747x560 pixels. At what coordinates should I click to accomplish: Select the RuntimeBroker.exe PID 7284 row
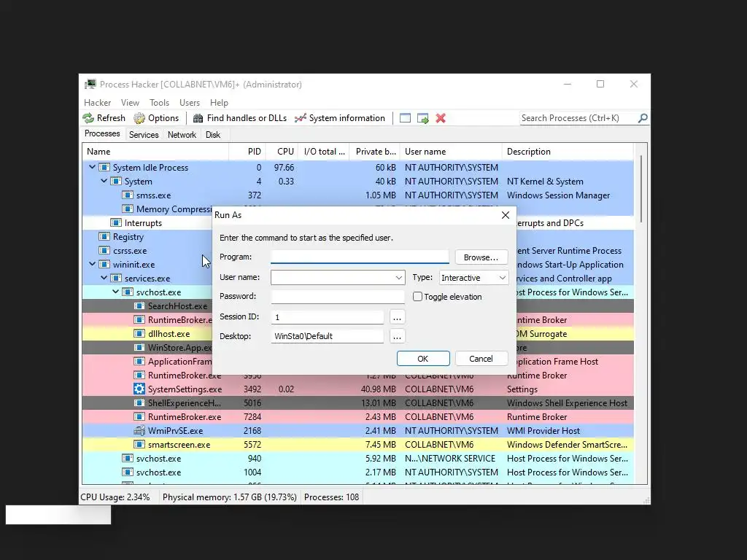tap(357, 416)
